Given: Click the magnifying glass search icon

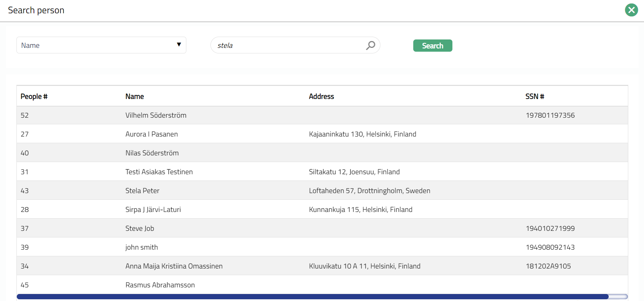Looking at the screenshot, I should [x=370, y=45].
